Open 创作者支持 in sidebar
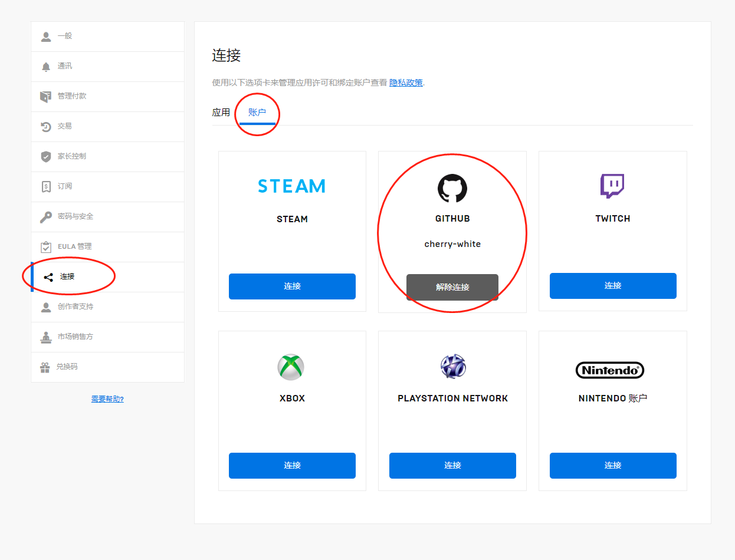Screen dimensions: 735x560 point(76,307)
